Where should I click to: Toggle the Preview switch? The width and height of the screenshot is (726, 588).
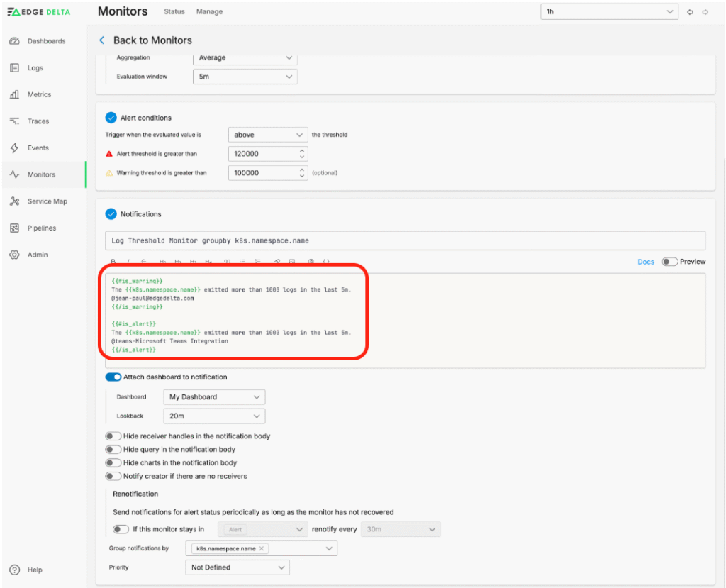669,262
